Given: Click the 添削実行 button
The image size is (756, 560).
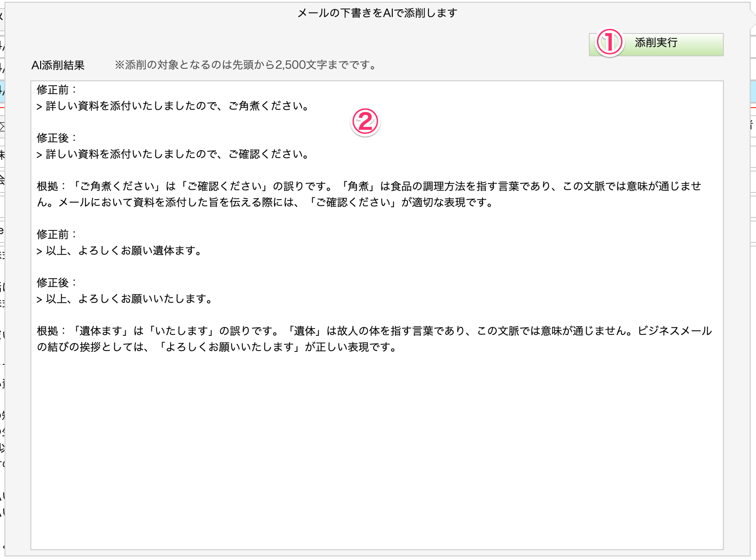Looking at the screenshot, I should click(656, 44).
